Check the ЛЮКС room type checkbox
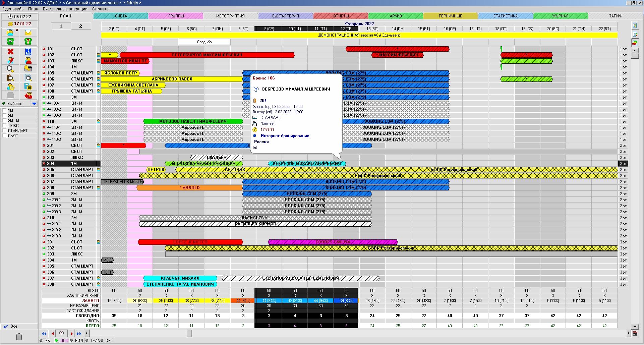This screenshot has width=644, height=345. [x=5, y=126]
